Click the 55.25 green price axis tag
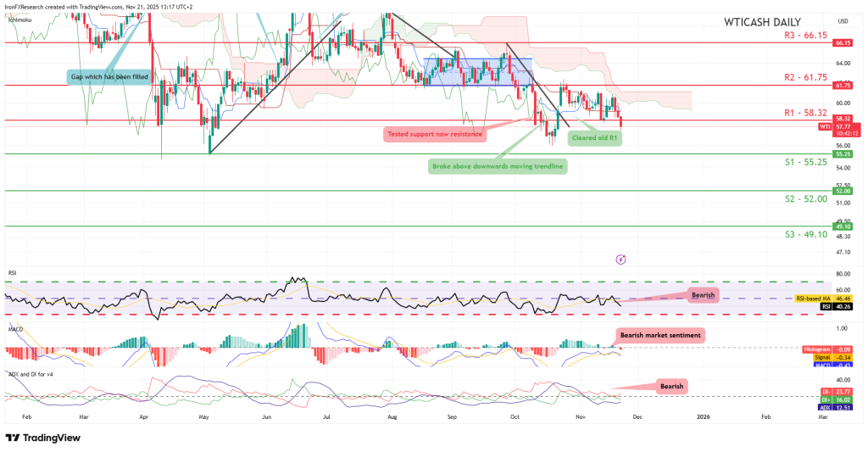Image resolution: width=868 pixels, height=452 pixels. tap(843, 154)
